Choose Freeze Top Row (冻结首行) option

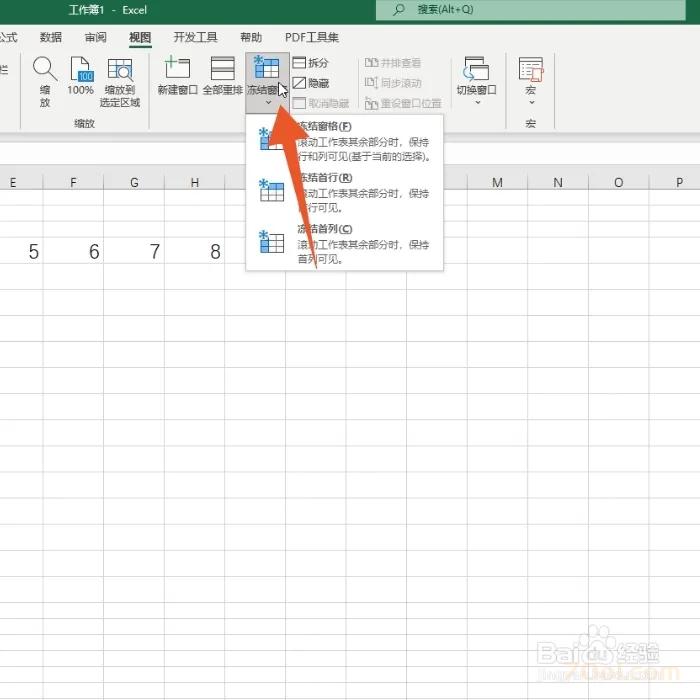(345, 192)
